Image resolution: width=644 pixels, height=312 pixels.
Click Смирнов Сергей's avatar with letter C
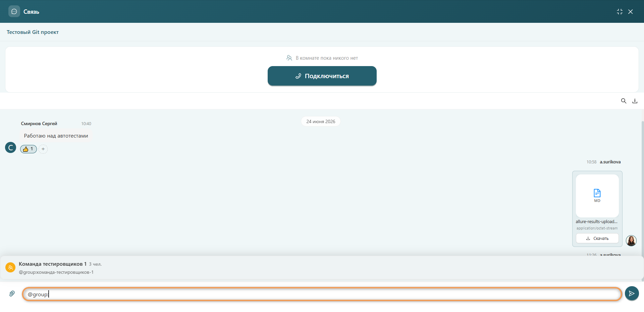tap(11, 147)
